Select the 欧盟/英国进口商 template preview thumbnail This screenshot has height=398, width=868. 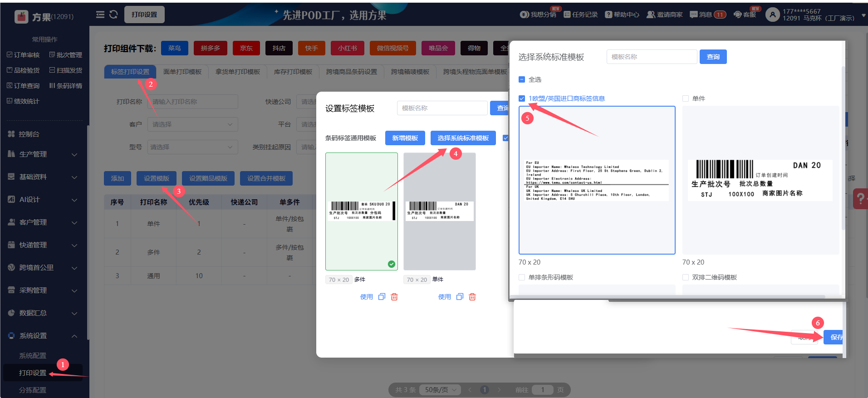(597, 180)
